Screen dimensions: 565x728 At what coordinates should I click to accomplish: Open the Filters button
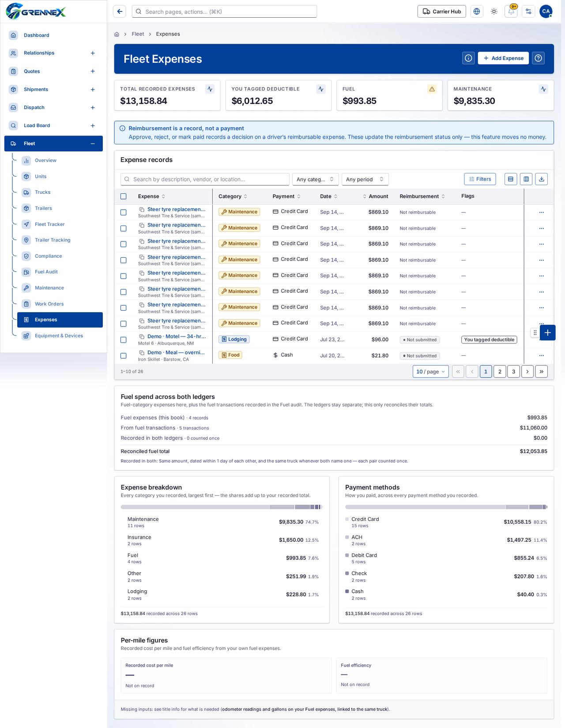click(x=480, y=179)
